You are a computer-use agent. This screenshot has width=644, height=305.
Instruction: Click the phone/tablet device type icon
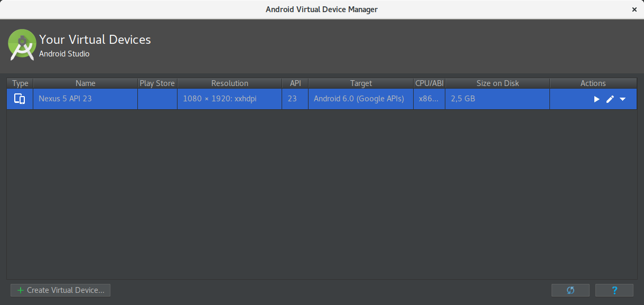20,99
